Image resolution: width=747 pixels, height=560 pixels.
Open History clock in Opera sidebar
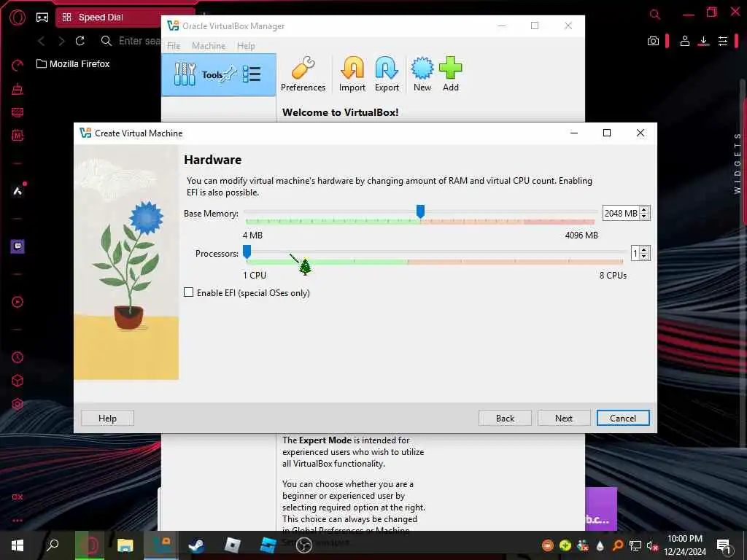pos(18,357)
